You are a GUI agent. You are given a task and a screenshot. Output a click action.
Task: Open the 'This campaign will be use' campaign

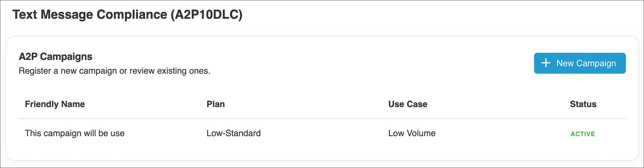pyautogui.click(x=75, y=133)
